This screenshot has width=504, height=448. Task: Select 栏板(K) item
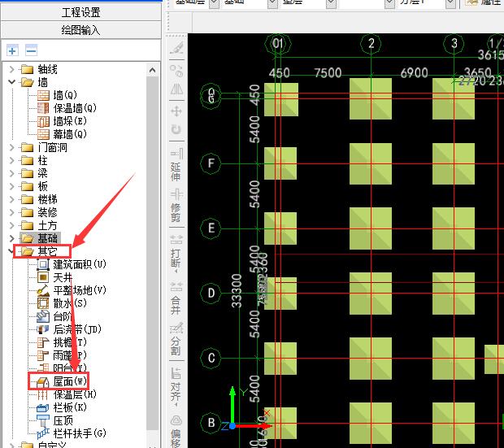pos(62,407)
